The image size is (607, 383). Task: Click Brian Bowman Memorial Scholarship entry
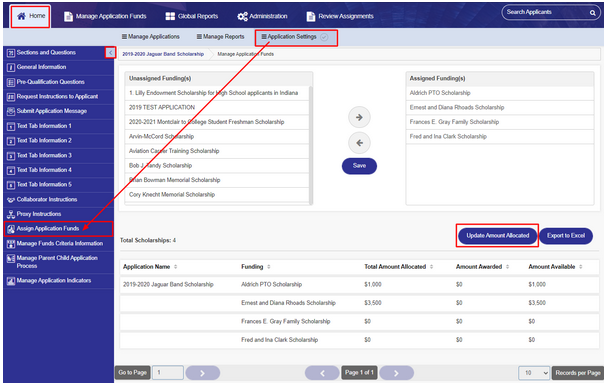point(217,180)
